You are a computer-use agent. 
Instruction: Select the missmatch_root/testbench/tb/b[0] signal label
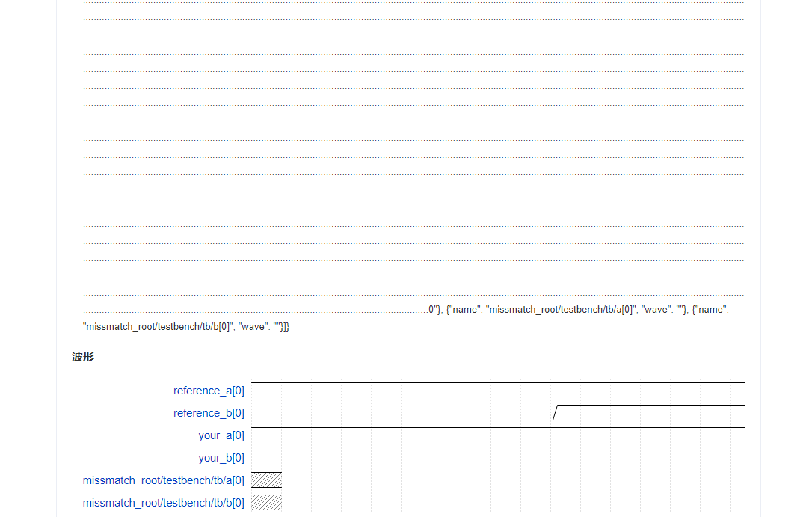click(163, 502)
